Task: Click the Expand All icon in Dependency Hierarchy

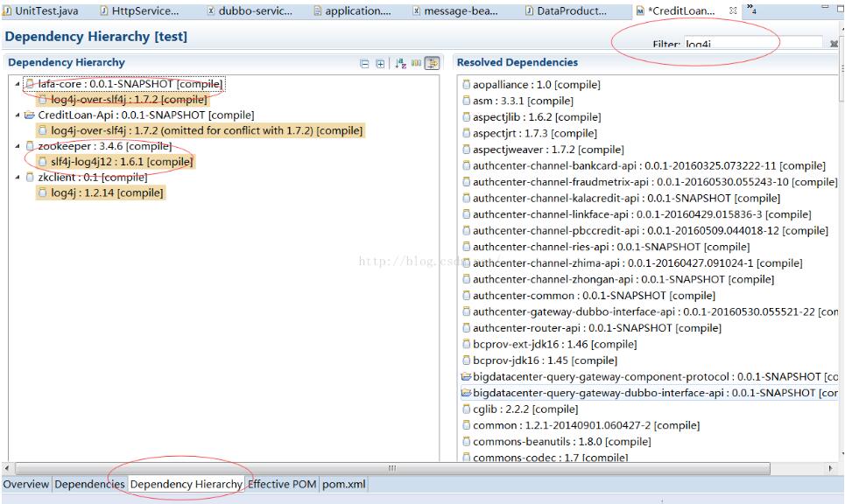Action: pos(380,63)
